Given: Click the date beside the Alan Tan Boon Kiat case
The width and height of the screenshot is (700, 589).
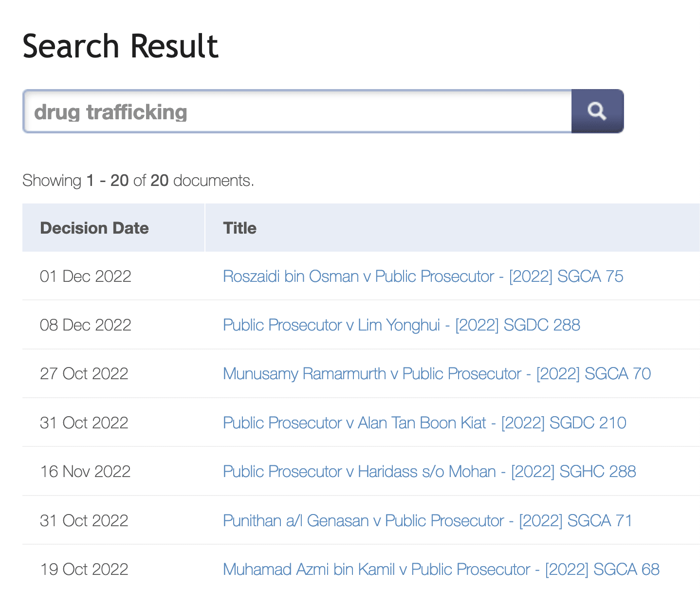Looking at the screenshot, I should click(x=84, y=423).
